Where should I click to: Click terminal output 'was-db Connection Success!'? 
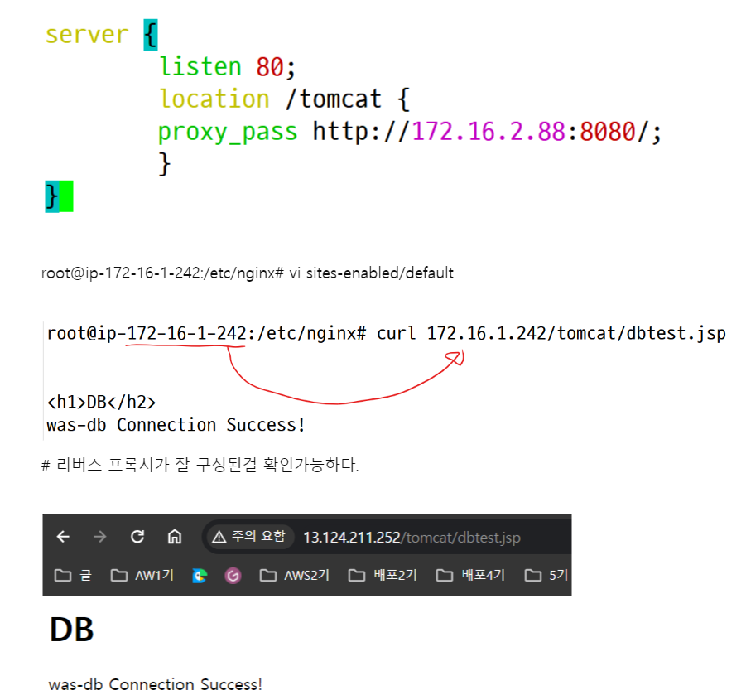tap(176, 425)
